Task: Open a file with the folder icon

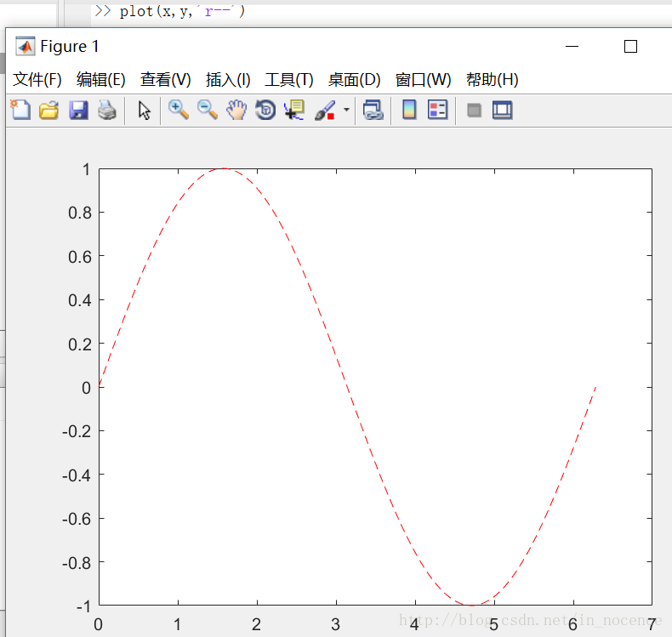Action: click(x=48, y=110)
